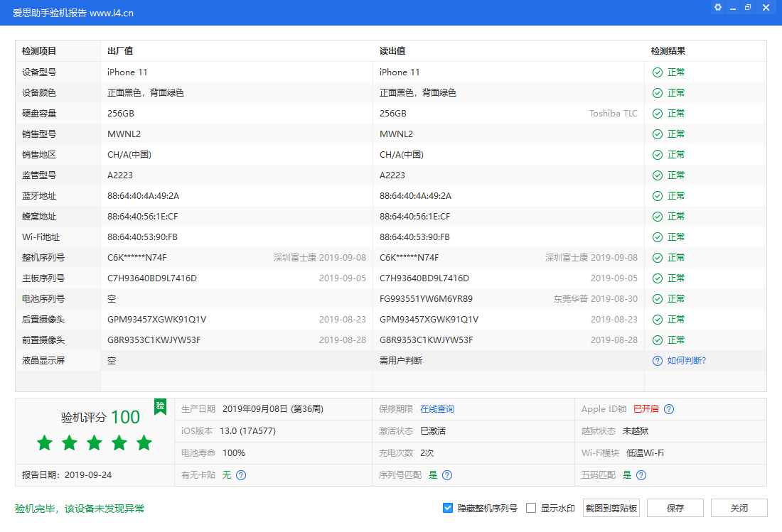Click green check icon for 主板序列号
Image resolution: width=782 pixels, height=532 pixels.
coord(658,278)
